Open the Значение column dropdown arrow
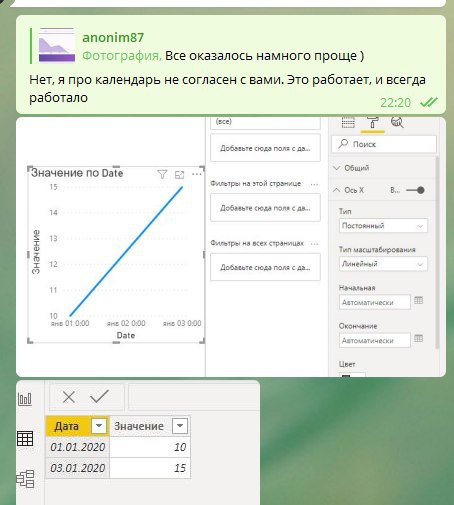The height and width of the screenshot is (505, 454). click(180, 426)
